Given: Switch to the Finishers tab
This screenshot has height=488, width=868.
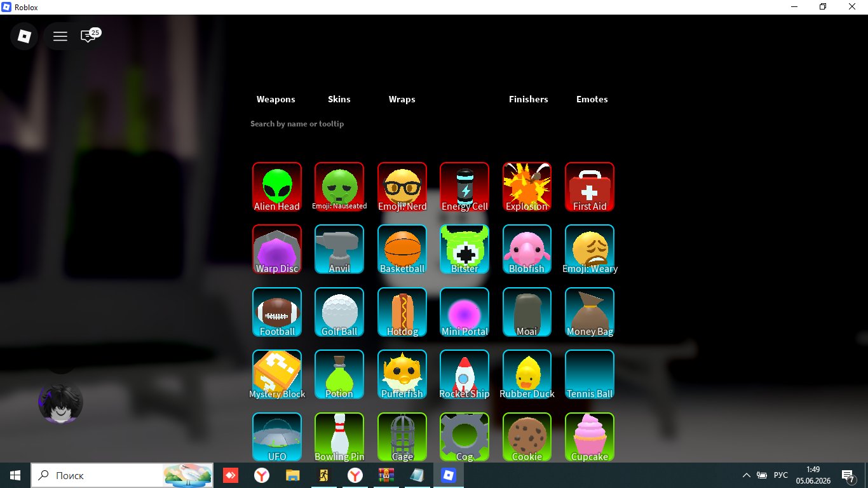Looking at the screenshot, I should [529, 99].
